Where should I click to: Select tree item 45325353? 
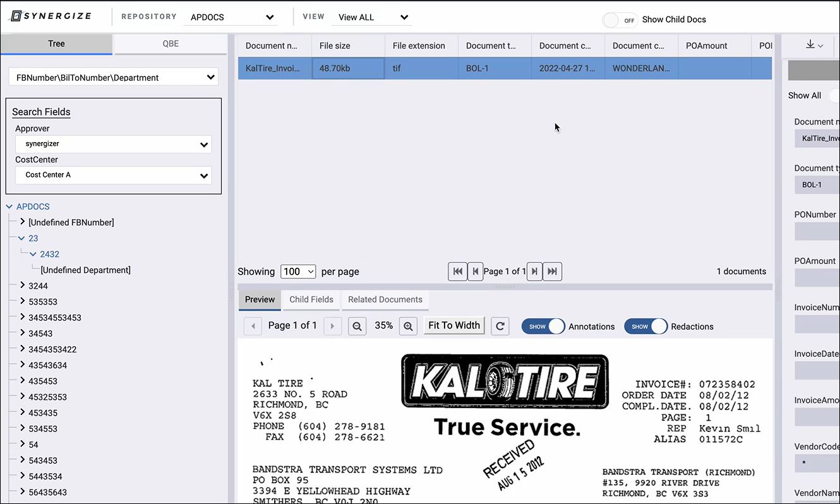(x=47, y=397)
